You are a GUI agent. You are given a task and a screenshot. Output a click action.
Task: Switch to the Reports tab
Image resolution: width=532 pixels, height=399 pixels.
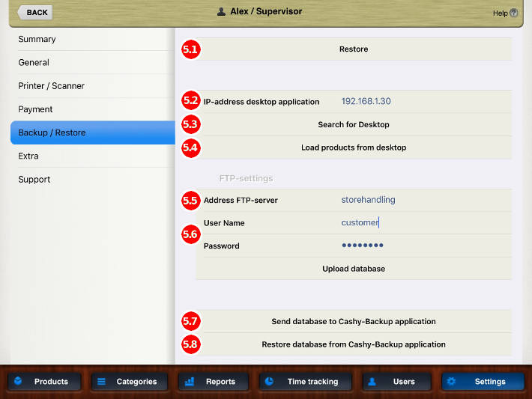[213, 381]
